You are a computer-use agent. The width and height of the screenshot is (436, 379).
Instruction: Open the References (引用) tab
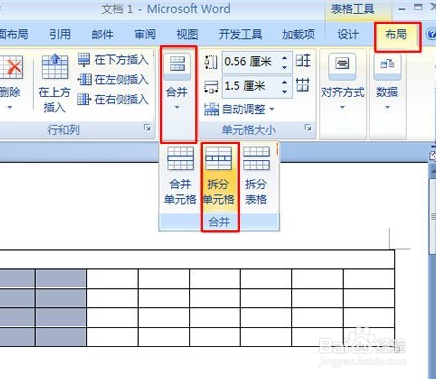[x=60, y=34]
